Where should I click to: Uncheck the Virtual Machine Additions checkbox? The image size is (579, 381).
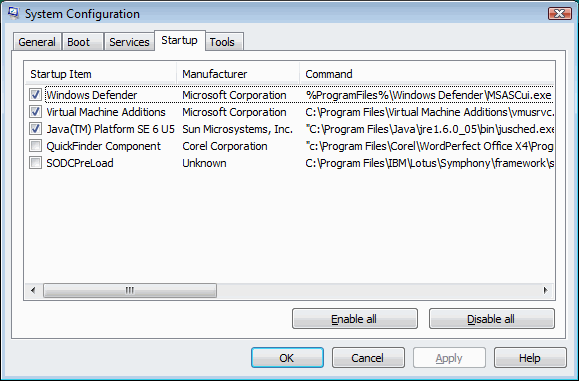(x=35, y=111)
